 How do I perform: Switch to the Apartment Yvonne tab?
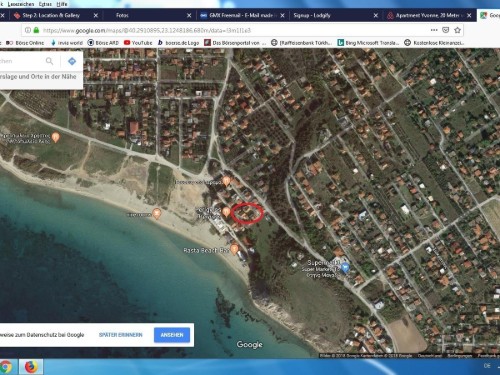pos(425,15)
